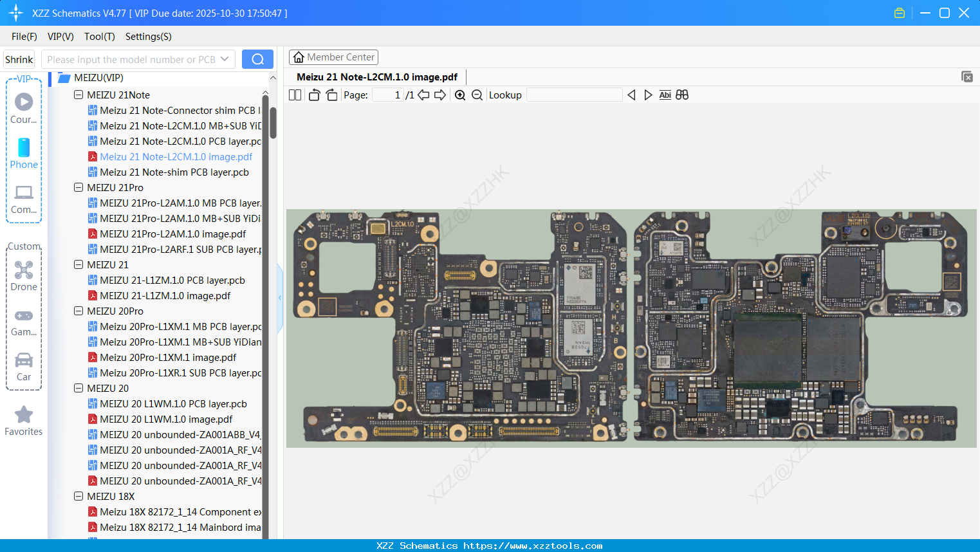Screen dimensions: 980x552
Task: Open MEIZU 21Pro-L2AM.1.0 image.pdf
Action: point(167,234)
